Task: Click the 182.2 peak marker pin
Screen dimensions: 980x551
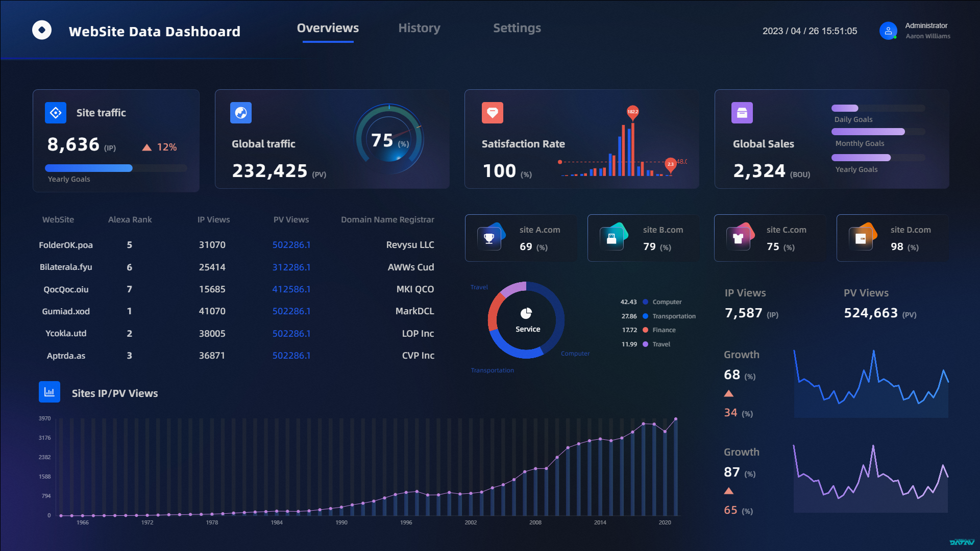Action: coord(632,113)
